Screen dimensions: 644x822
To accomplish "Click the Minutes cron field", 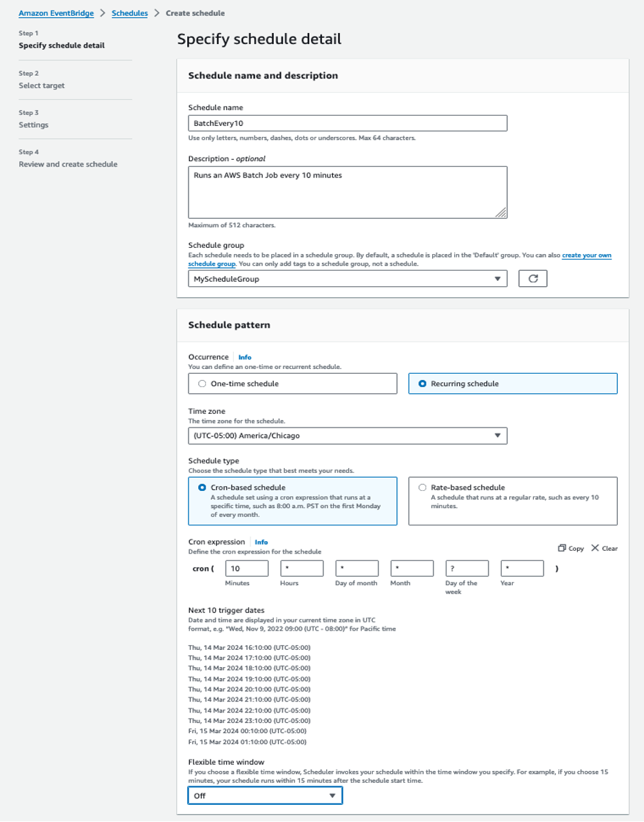I will coord(246,568).
